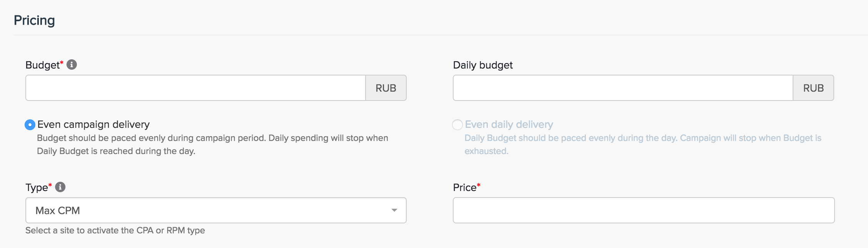
Task: Click the info icon beside Type label
Action: (x=60, y=187)
